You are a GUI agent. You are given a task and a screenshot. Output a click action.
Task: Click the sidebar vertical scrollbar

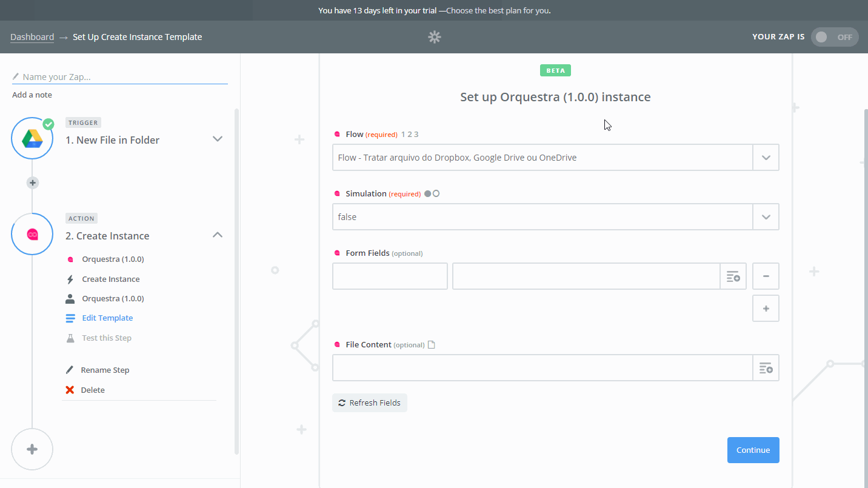(236, 282)
